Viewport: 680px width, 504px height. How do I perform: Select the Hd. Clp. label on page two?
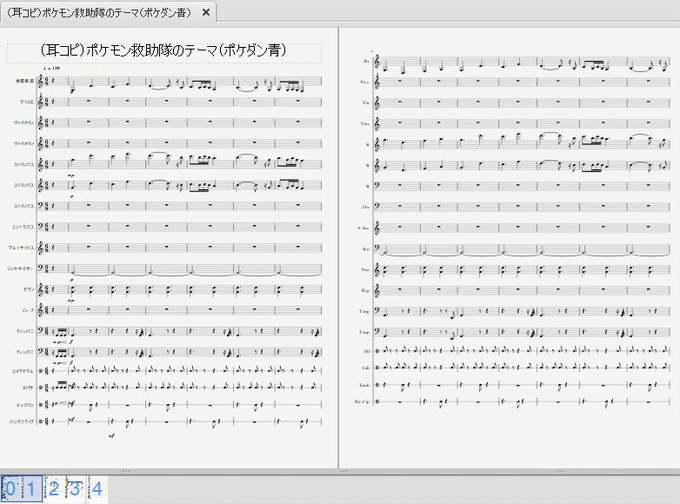(x=362, y=402)
